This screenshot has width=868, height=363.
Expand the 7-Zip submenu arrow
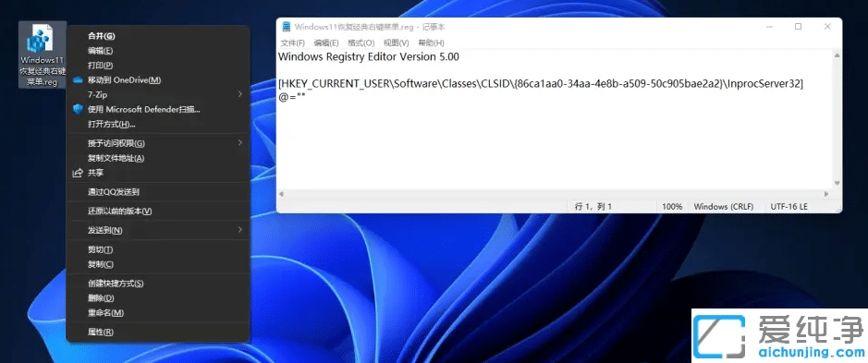point(240,94)
